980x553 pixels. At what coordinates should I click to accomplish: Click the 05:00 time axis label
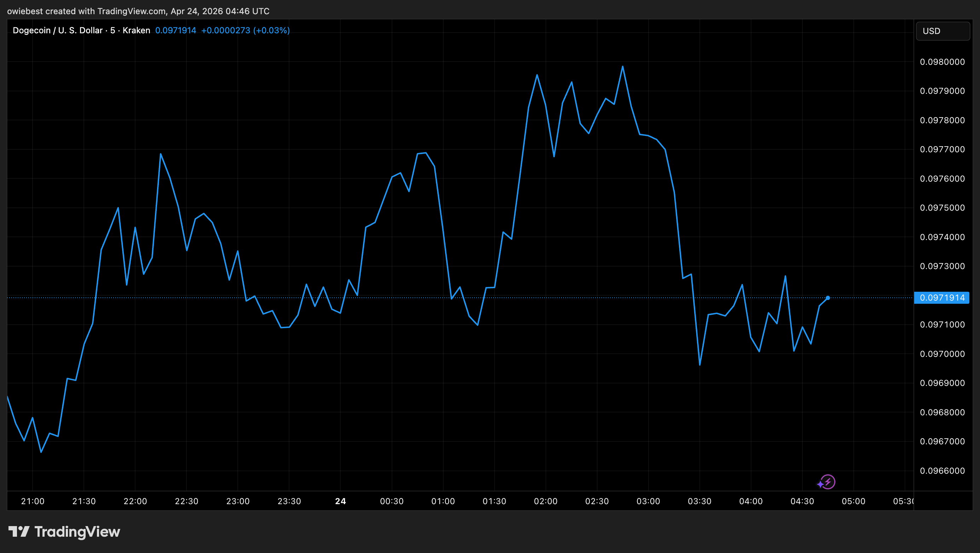(x=853, y=501)
